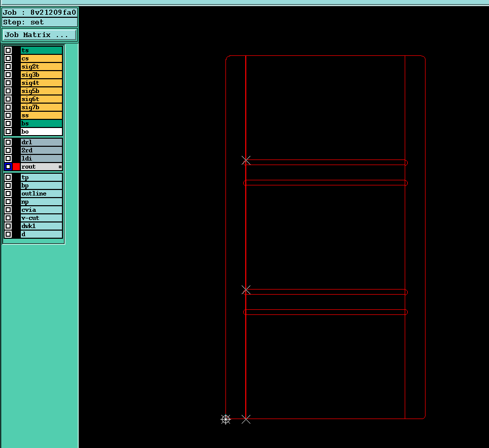Select the sig7b layer name
Viewport: 489px width, 448px height.
pyautogui.click(x=42, y=107)
